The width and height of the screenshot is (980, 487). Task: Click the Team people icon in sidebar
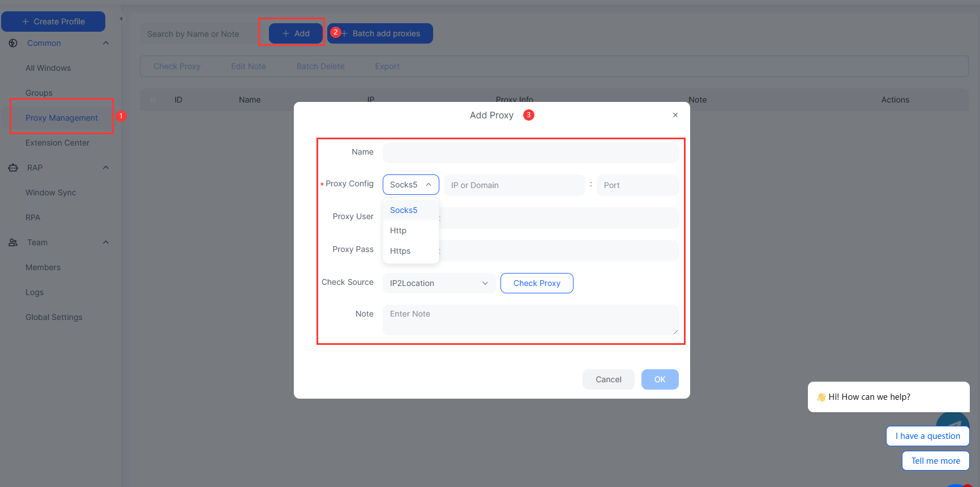pos(13,242)
